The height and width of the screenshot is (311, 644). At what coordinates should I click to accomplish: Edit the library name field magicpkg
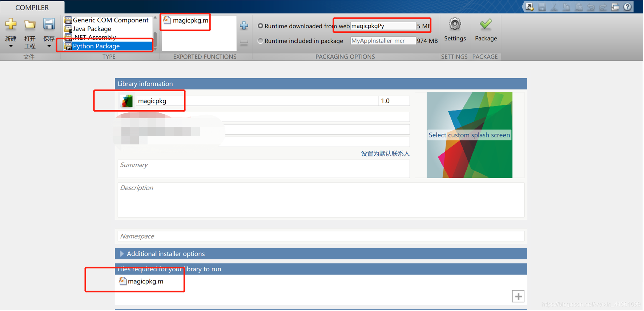point(257,101)
